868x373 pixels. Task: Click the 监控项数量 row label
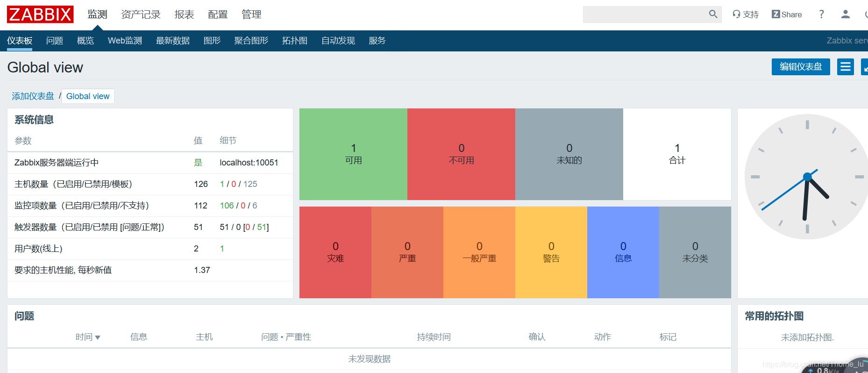tap(82, 206)
